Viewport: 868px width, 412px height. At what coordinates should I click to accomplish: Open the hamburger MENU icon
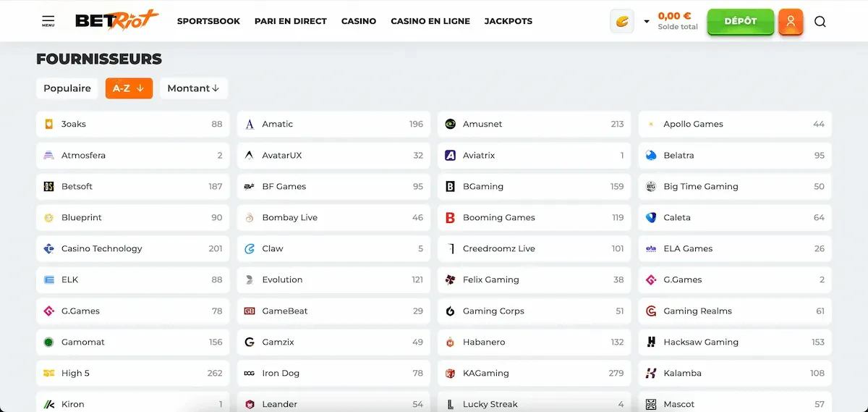48,21
